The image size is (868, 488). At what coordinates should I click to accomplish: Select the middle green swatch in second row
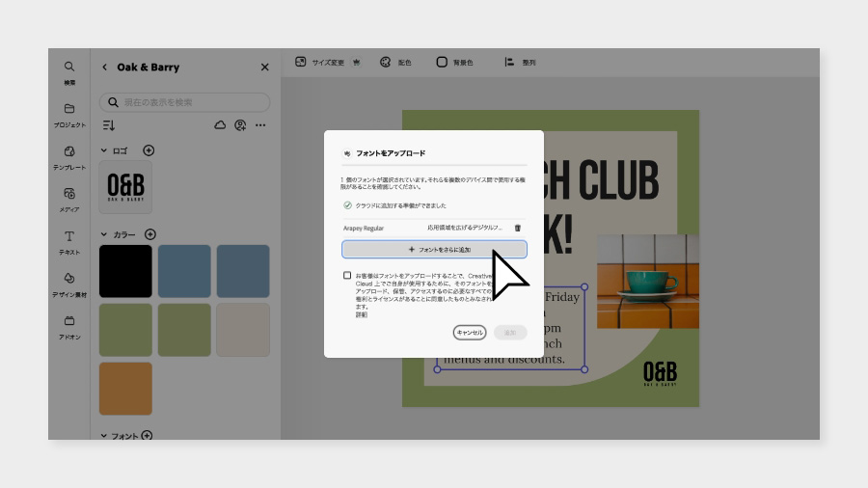pyautogui.click(x=184, y=330)
